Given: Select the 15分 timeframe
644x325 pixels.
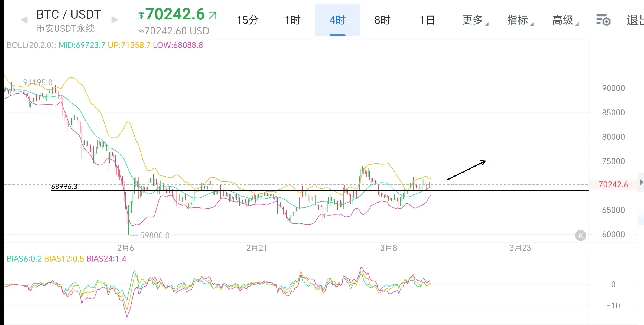Looking at the screenshot, I should (248, 20).
